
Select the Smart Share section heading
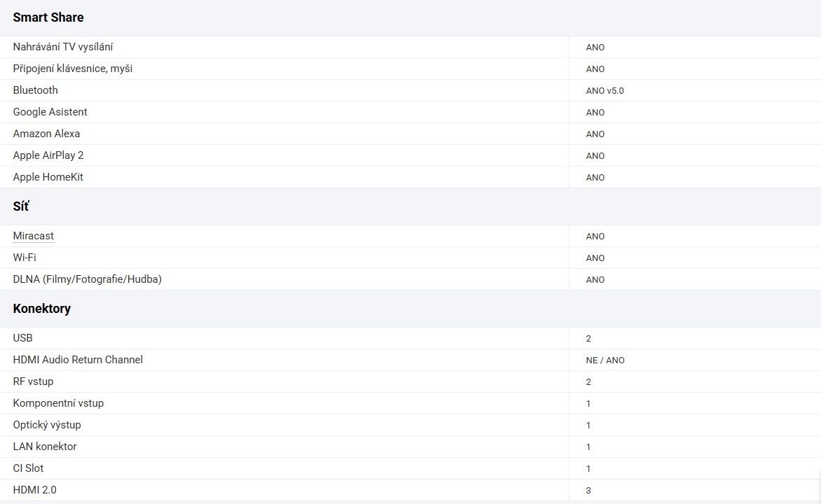(48, 17)
